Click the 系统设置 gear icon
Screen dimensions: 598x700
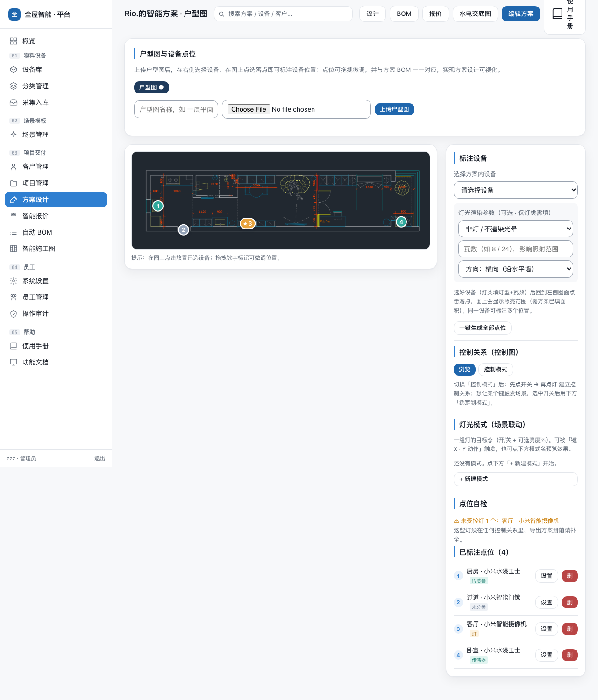14,281
